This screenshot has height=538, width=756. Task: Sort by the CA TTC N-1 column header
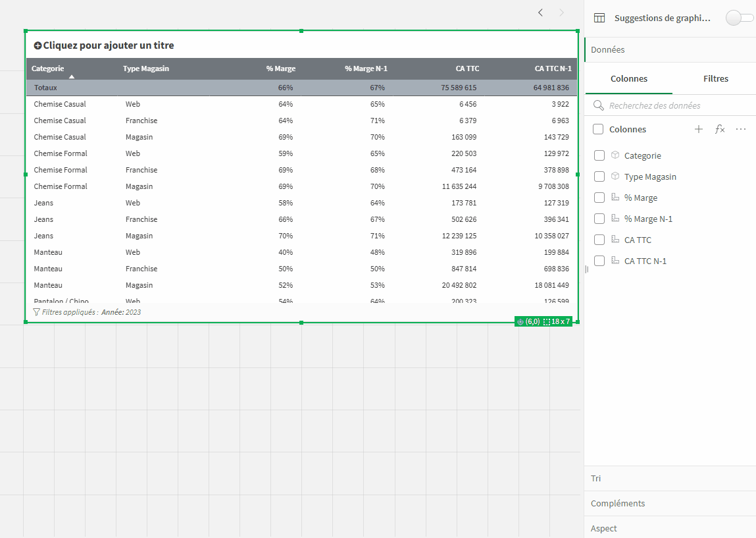pos(553,68)
